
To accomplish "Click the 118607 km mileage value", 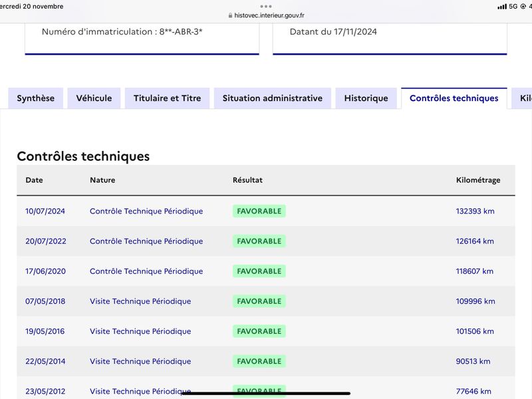I will [474, 271].
